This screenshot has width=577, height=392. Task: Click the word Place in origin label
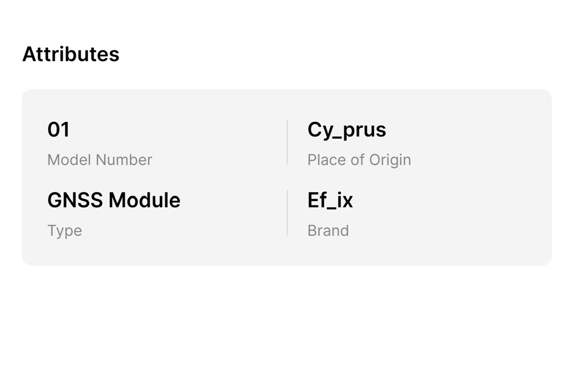coord(325,160)
